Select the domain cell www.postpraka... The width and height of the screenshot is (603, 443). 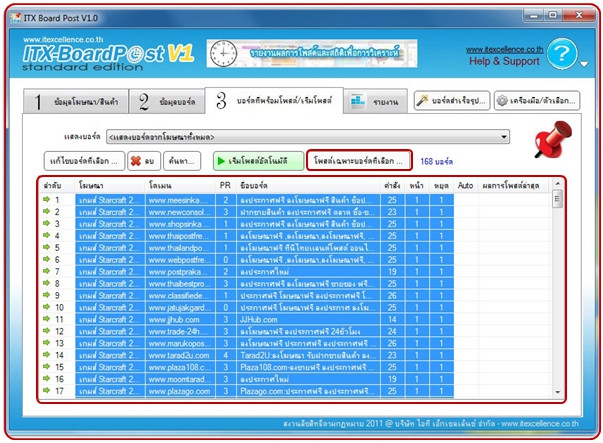point(180,271)
